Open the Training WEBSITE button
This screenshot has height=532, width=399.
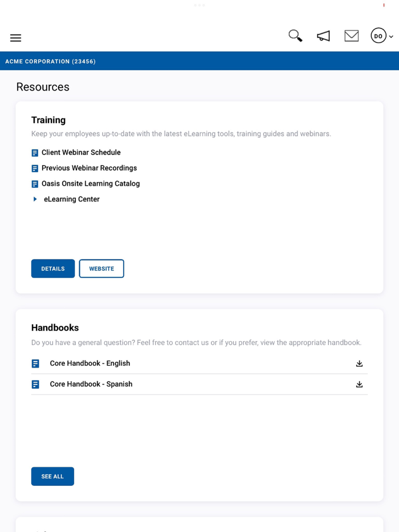tap(101, 268)
